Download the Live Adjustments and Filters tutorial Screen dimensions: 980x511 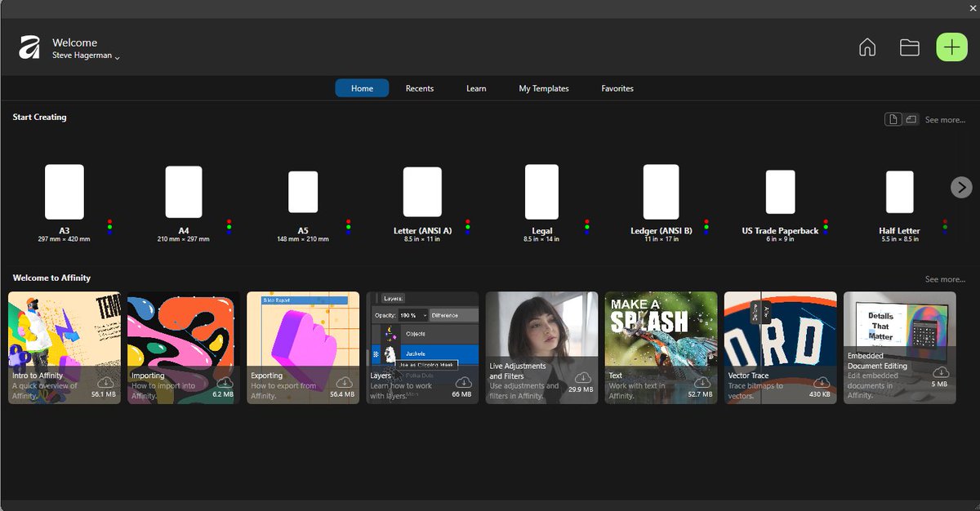(x=582, y=378)
